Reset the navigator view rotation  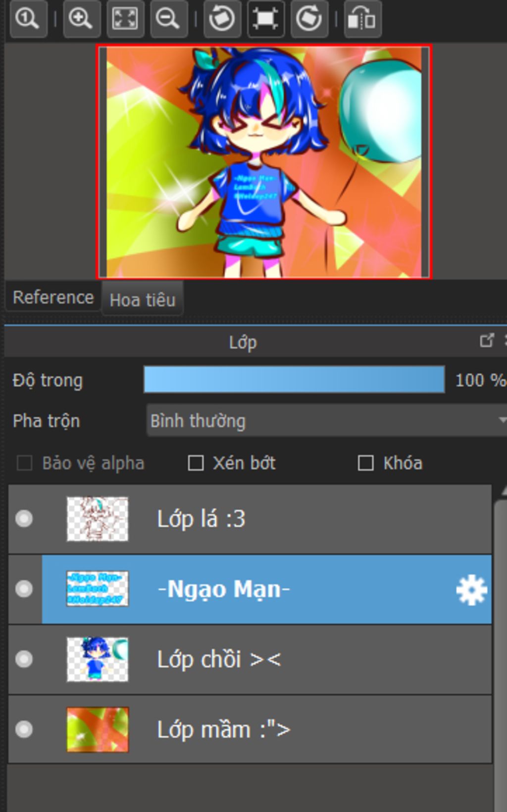[265, 19]
